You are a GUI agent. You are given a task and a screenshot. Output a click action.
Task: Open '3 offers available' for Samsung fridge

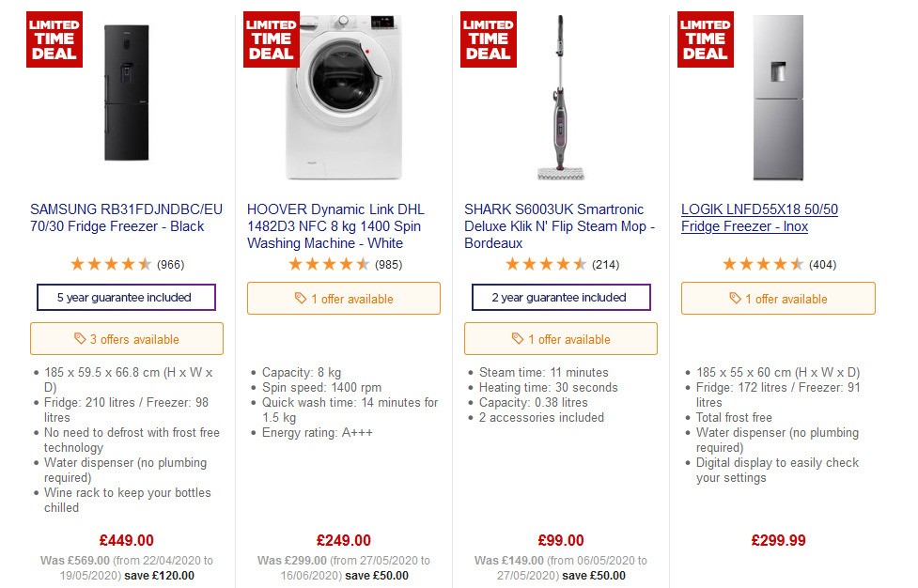click(x=127, y=338)
